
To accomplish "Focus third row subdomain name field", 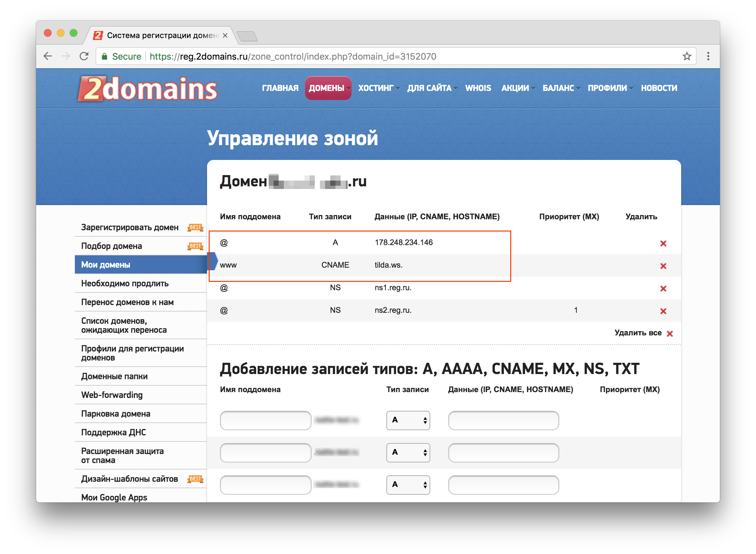I will point(265,485).
